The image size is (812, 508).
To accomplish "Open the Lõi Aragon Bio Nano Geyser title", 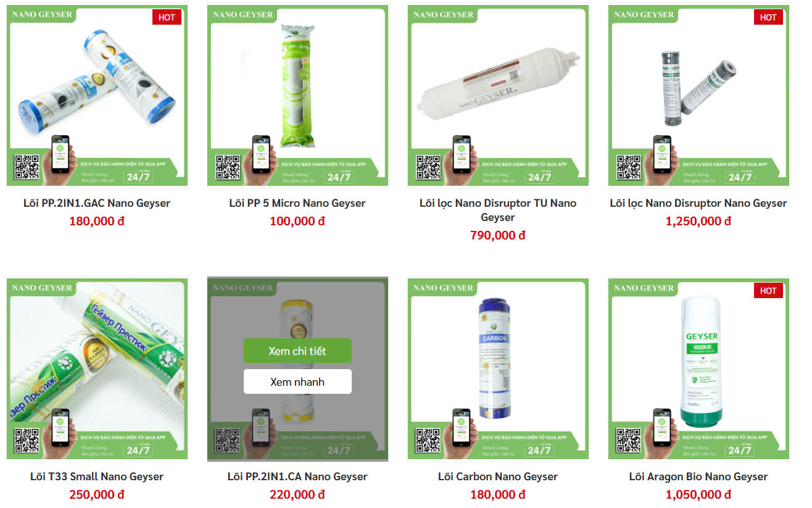I will (698, 477).
